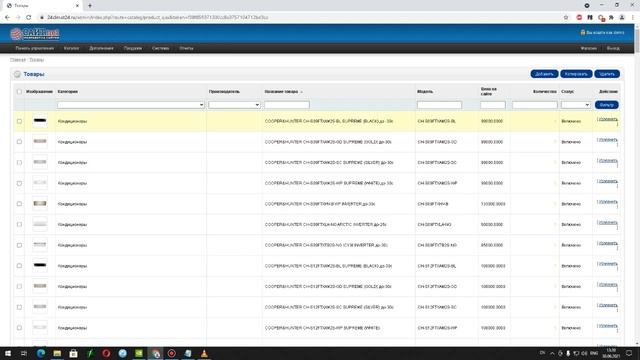Open the Каталог menu
640x360 pixels.
(x=71, y=48)
